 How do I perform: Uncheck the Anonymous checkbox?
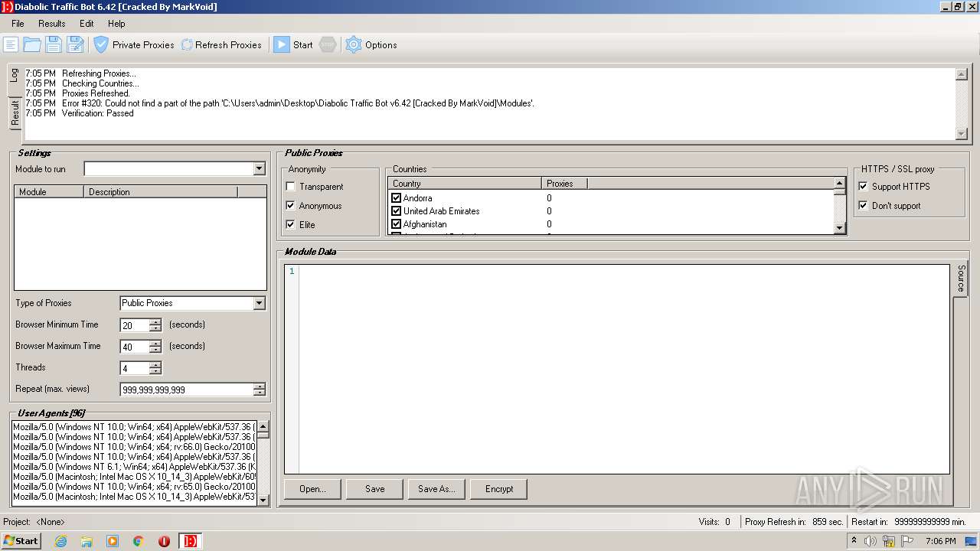[291, 206]
